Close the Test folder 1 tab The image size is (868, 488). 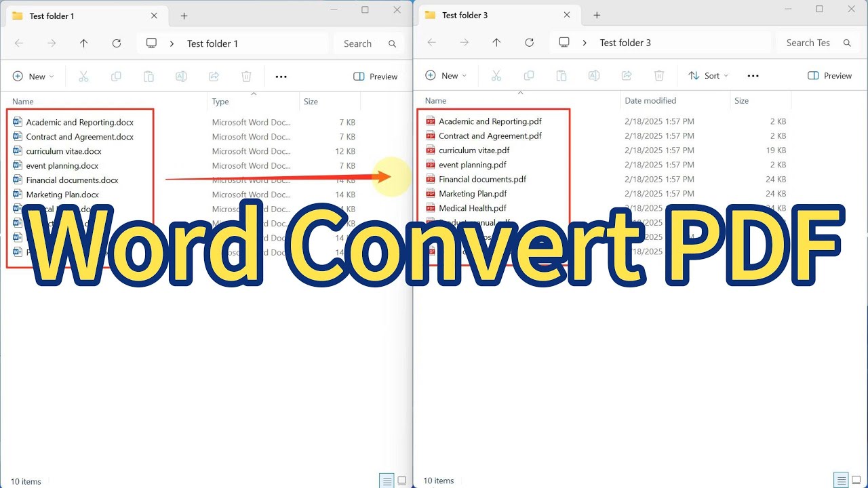(154, 16)
